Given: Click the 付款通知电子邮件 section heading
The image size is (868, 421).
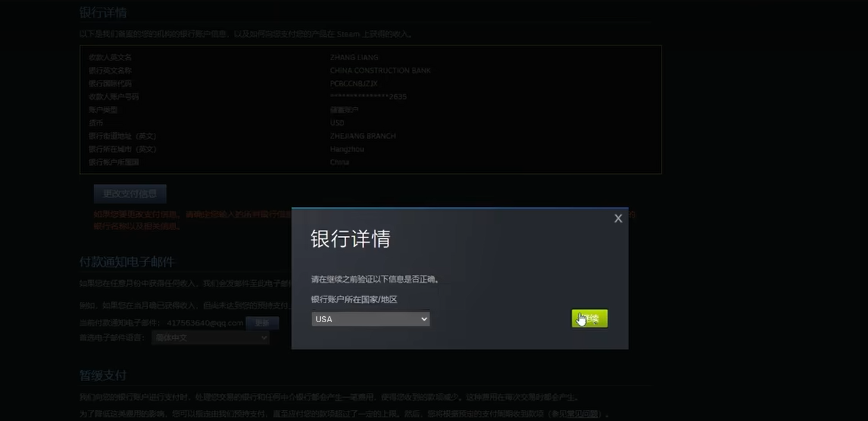Looking at the screenshot, I should click(127, 262).
